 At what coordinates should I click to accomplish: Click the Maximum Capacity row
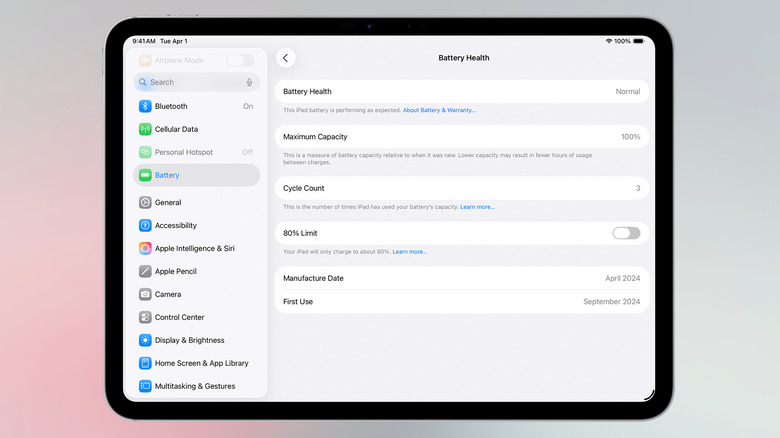coord(462,137)
